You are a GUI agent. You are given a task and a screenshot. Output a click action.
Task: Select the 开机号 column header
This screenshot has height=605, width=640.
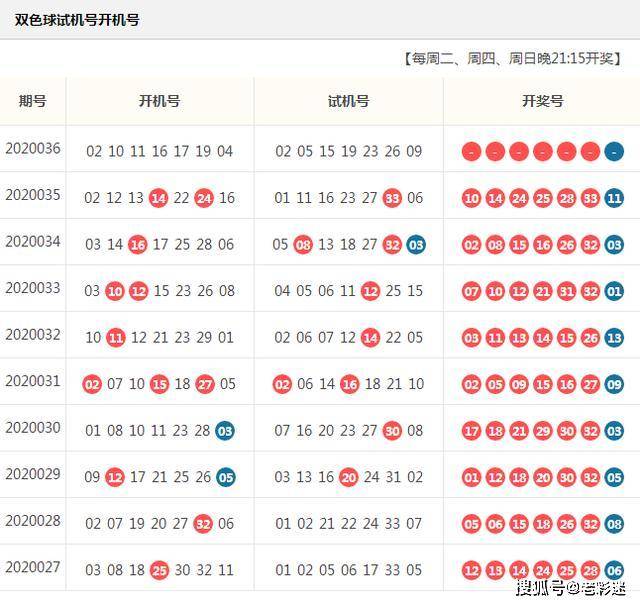click(x=160, y=101)
